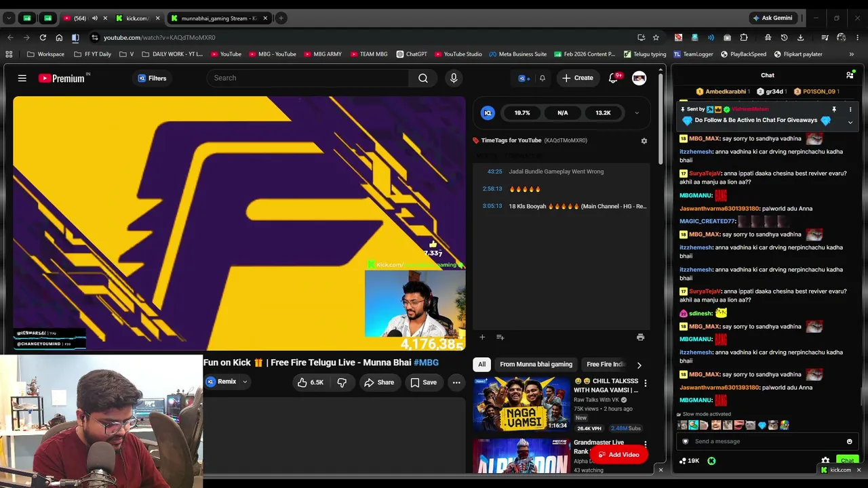Jump to 43:25 time tag
Image resolution: width=868 pixels, height=488 pixels.
point(494,171)
